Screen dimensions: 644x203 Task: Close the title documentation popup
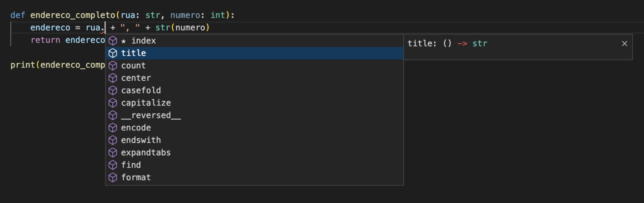624,44
